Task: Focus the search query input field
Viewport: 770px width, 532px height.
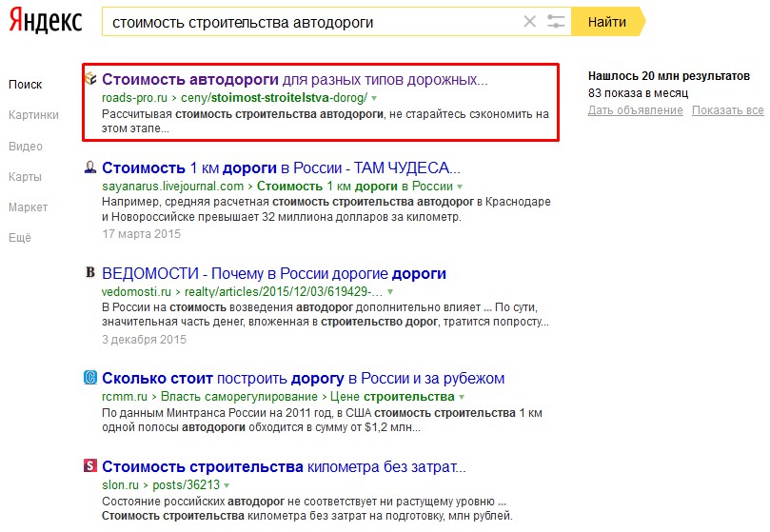Action: [x=314, y=22]
